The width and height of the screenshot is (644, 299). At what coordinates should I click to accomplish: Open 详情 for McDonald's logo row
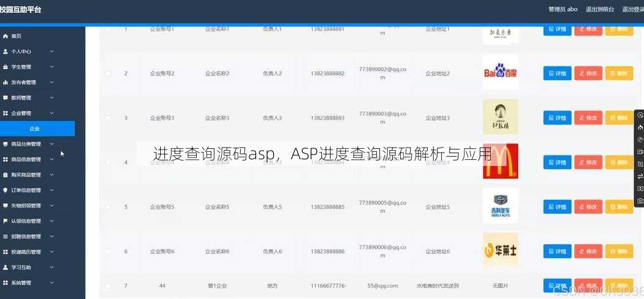(x=557, y=162)
